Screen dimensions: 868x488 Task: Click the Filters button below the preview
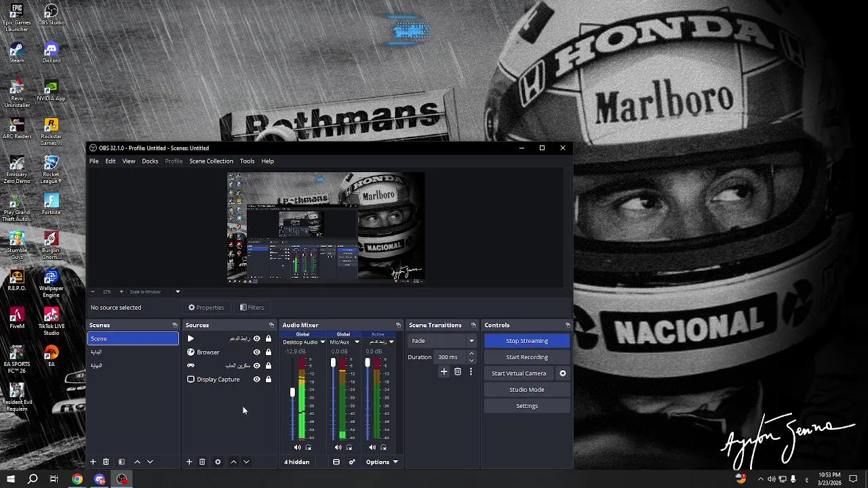pyautogui.click(x=252, y=307)
